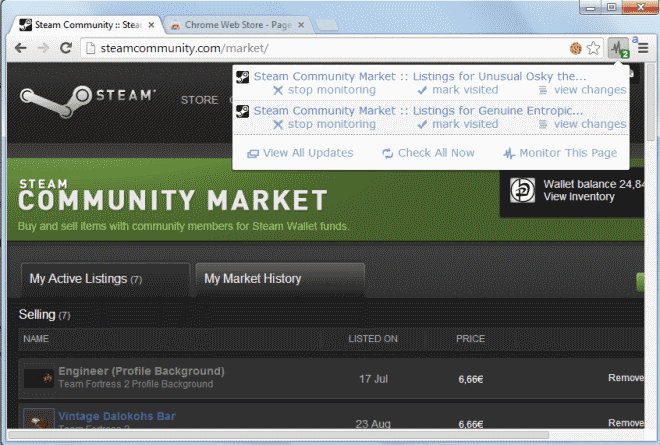Click the 17 Jul listed date

click(x=373, y=379)
